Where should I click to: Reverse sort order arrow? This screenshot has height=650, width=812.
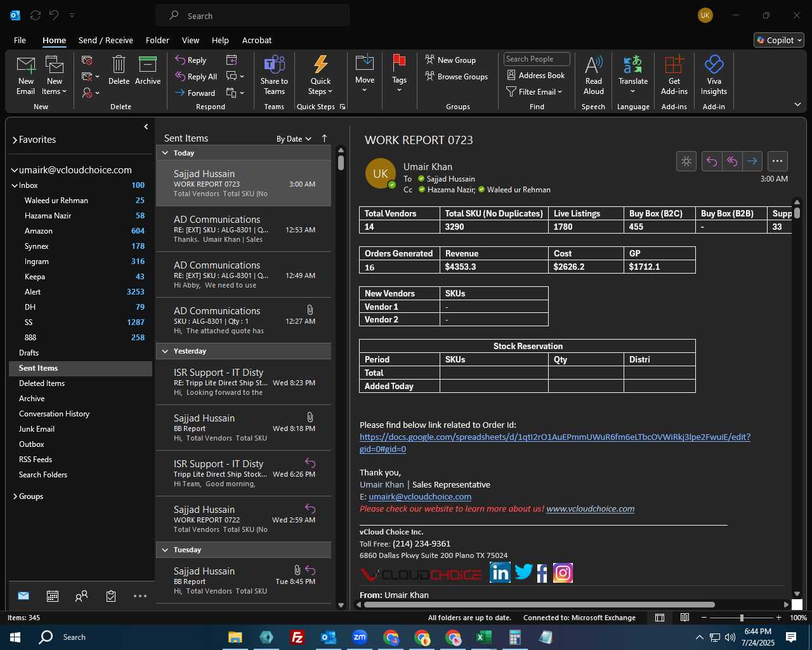click(x=324, y=138)
